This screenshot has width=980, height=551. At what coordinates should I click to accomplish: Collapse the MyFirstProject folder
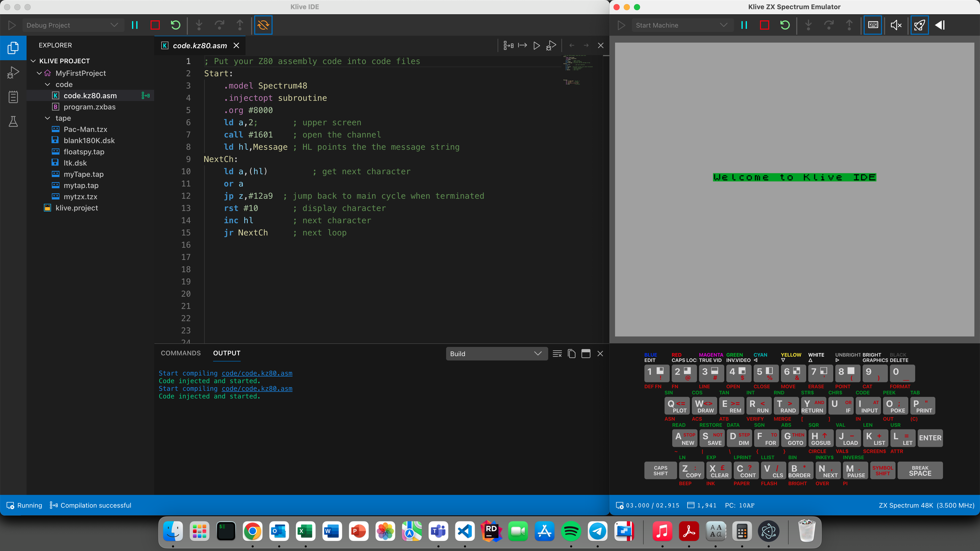point(39,73)
